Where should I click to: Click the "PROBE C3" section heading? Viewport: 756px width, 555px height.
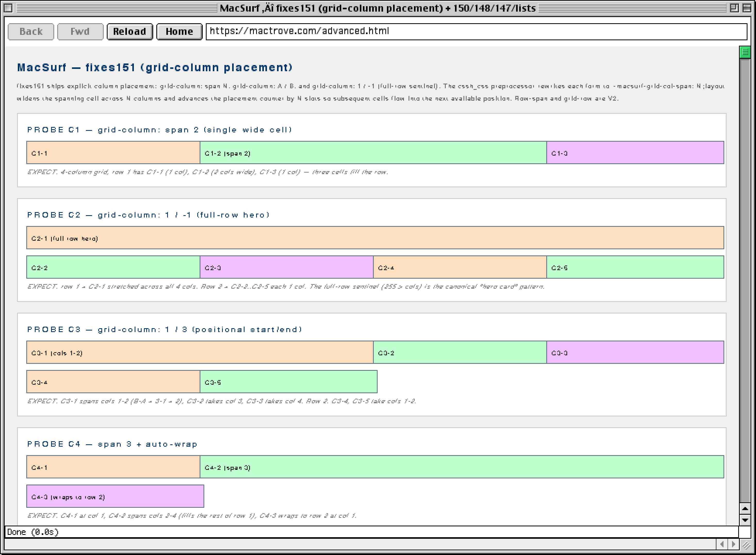click(165, 329)
